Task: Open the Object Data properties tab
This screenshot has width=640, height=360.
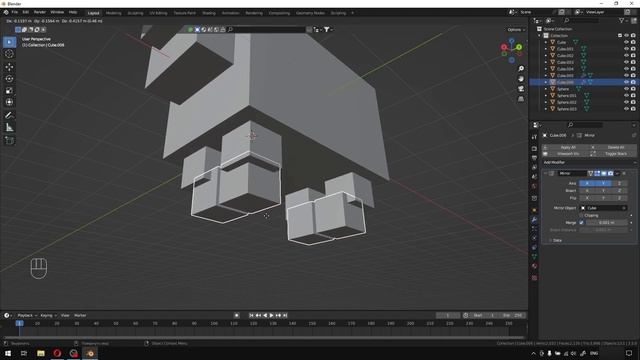Action: pyautogui.click(x=534, y=257)
